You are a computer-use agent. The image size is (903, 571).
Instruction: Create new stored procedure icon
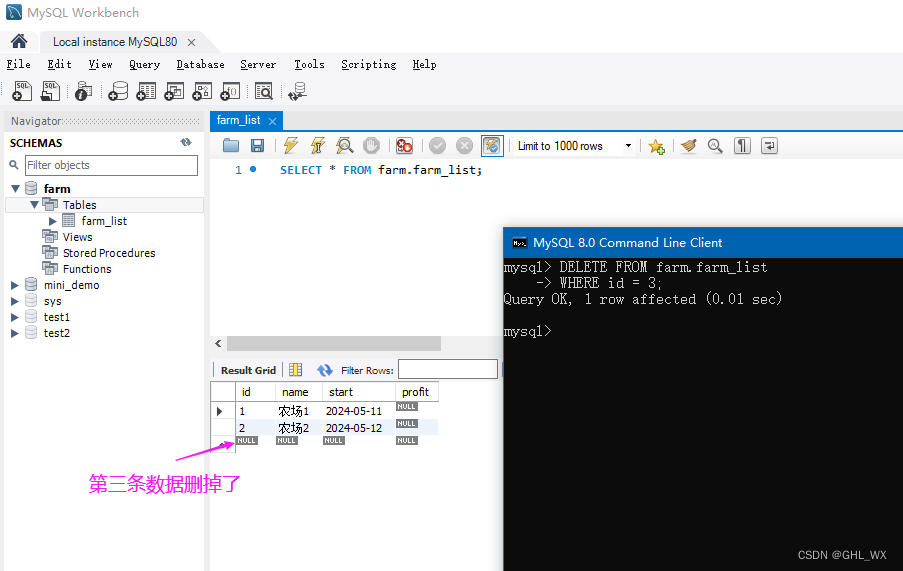tap(202, 91)
